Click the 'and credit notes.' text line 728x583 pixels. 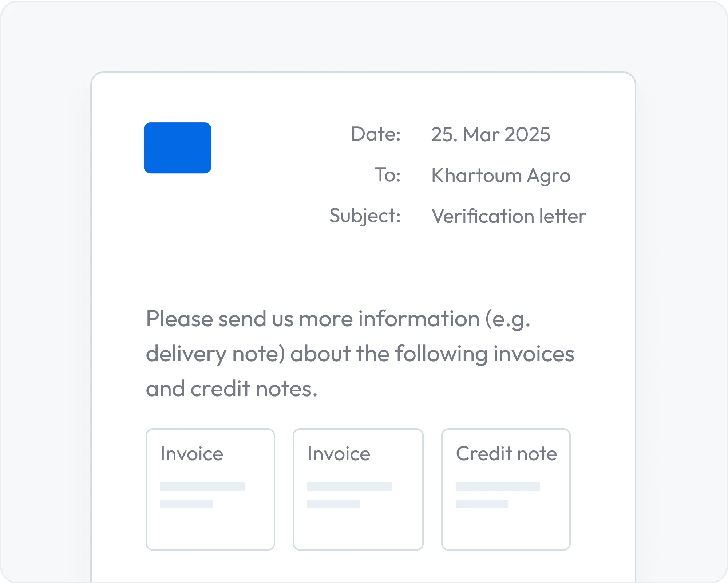coord(232,389)
